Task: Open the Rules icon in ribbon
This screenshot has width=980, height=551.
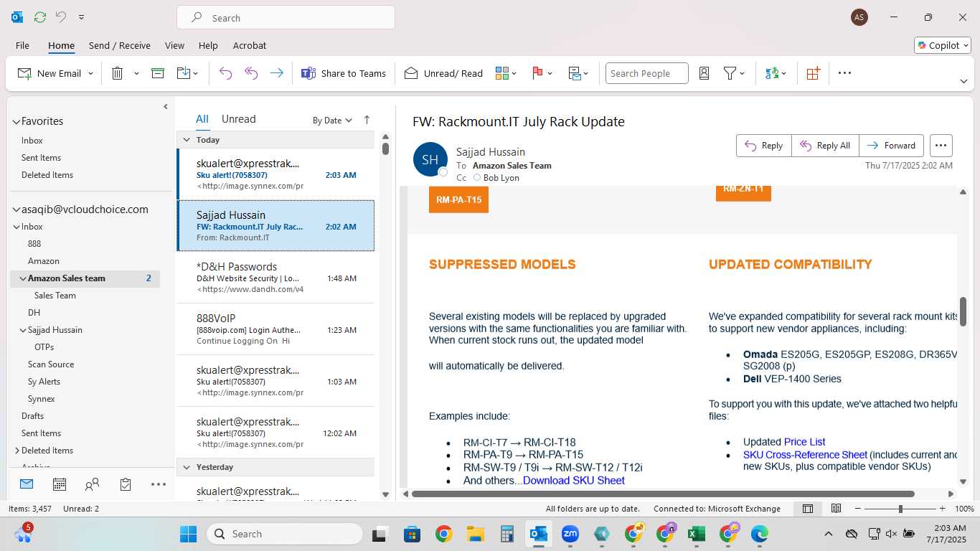Action: [x=575, y=73]
